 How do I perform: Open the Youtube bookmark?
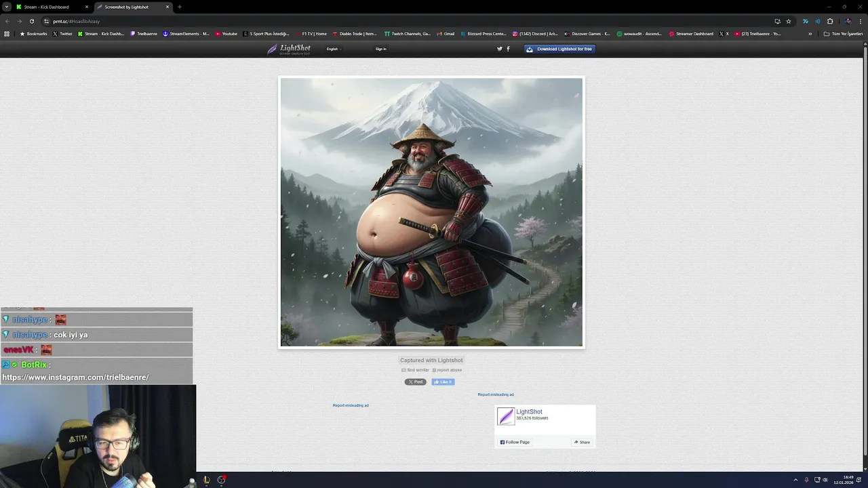click(x=226, y=33)
